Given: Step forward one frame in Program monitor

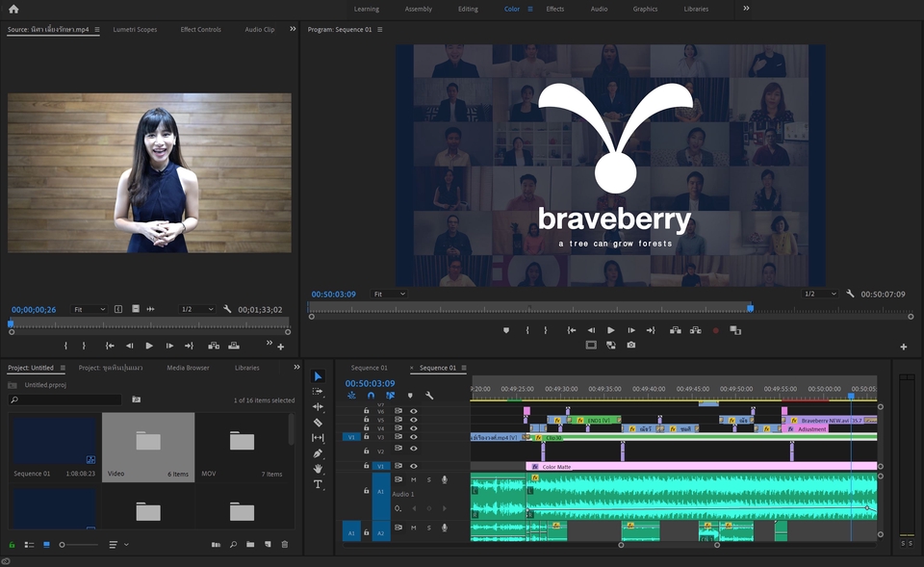Looking at the screenshot, I should click(631, 330).
